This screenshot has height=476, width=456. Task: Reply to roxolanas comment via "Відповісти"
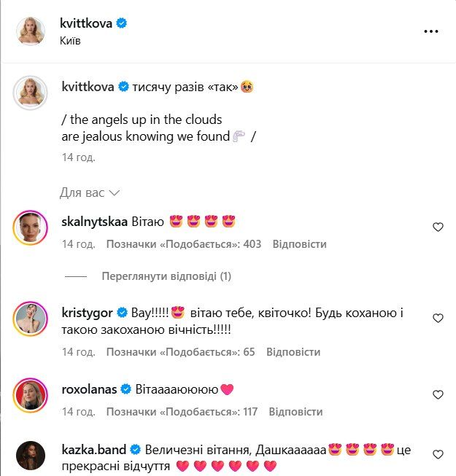coord(296,411)
